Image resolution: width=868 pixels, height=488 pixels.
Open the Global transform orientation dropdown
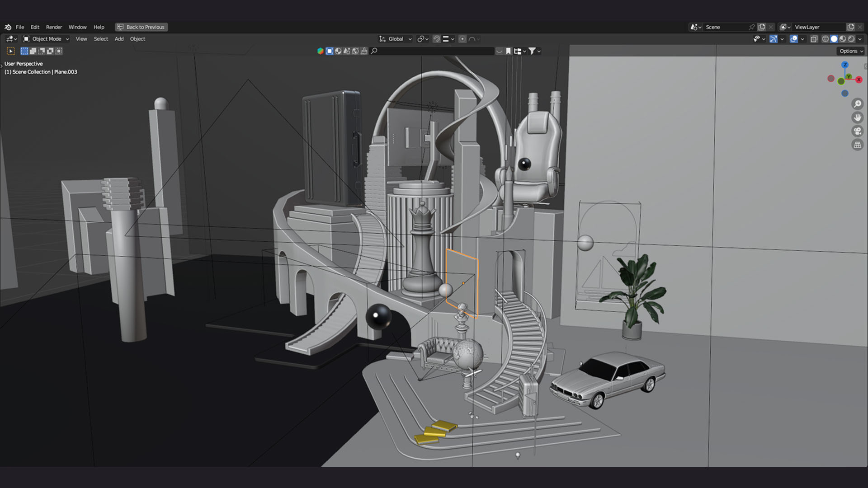tap(396, 39)
